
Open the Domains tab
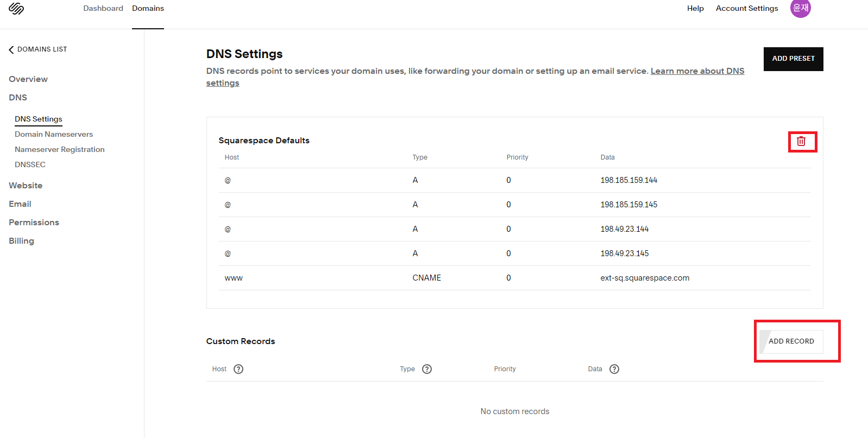148,8
